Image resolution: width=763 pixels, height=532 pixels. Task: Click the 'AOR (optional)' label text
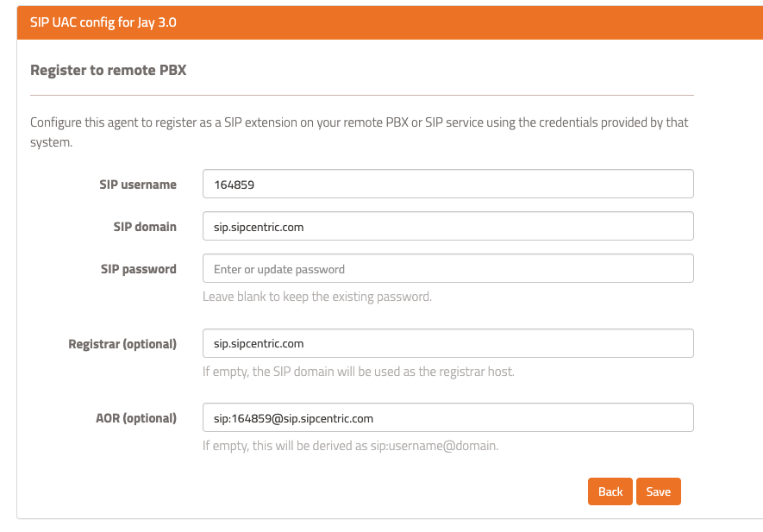(135, 418)
